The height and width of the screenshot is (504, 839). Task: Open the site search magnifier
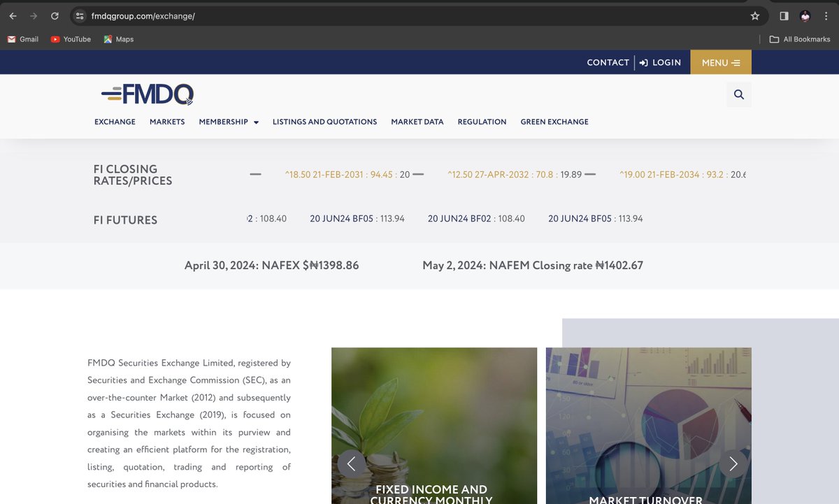(x=739, y=94)
